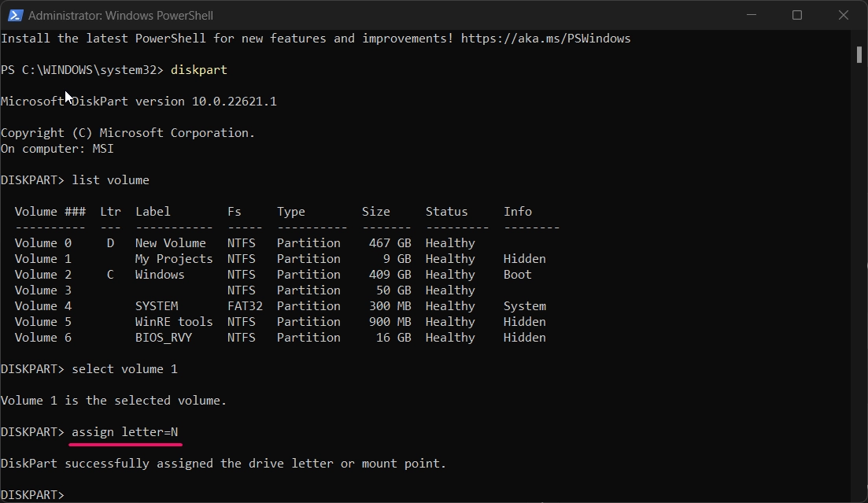Click 'Volume 4' row entry
Viewport: 868px width, 503px height.
(x=42, y=306)
